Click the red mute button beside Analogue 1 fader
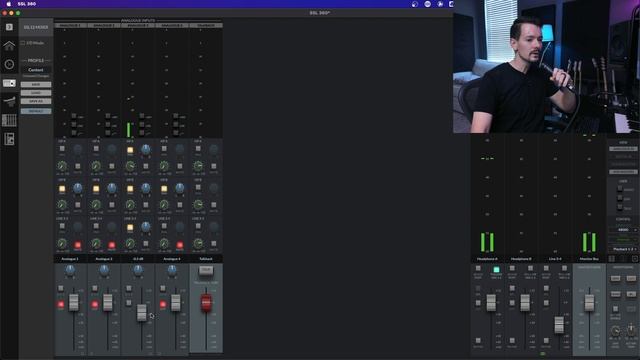Screen dimensions: 640x360 click(x=61, y=304)
